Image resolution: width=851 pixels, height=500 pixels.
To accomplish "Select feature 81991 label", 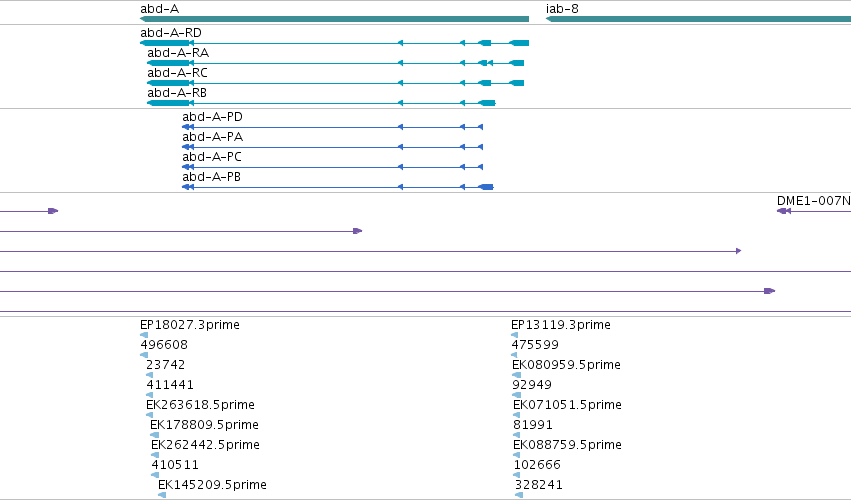I will click(x=533, y=425).
